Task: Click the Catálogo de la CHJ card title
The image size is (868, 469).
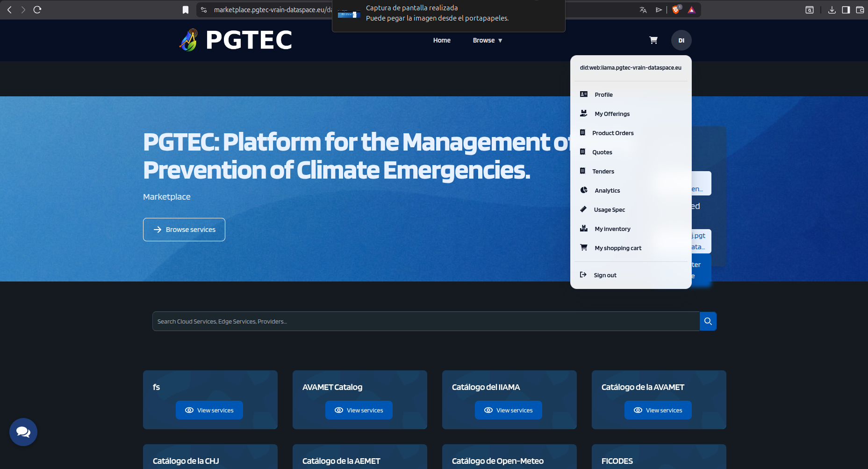Action: click(x=186, y=461)
